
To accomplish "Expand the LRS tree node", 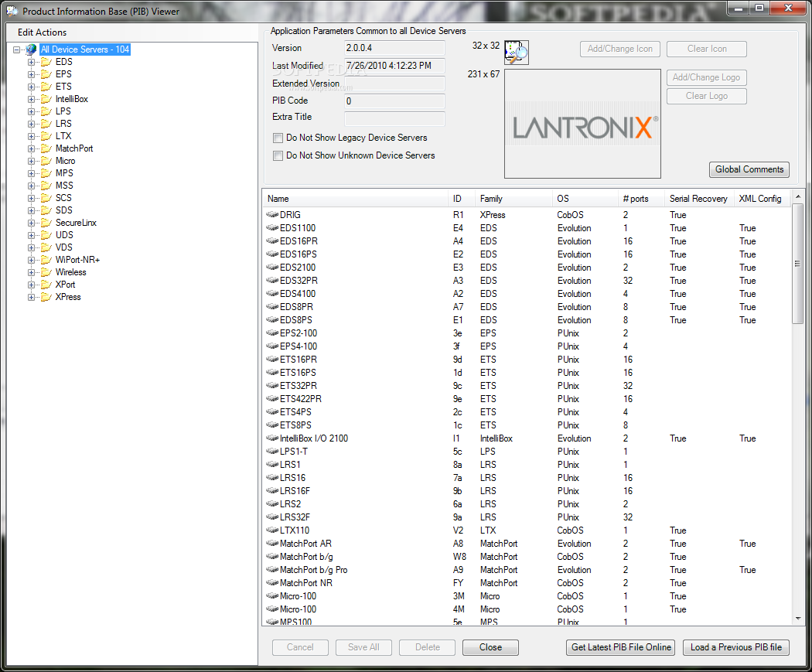I will pos(31,125).
